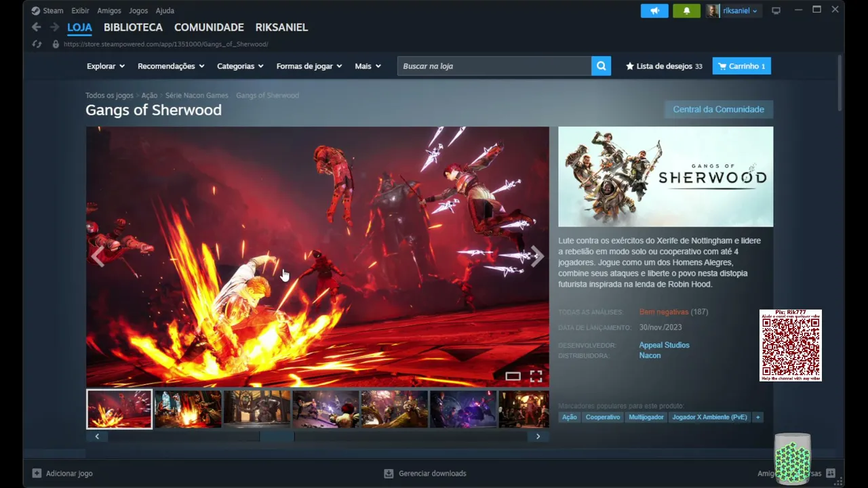This screenshot has width=868, height=488.
Task: Show previous screenshot in the media viewer
Action: (98, 256)
